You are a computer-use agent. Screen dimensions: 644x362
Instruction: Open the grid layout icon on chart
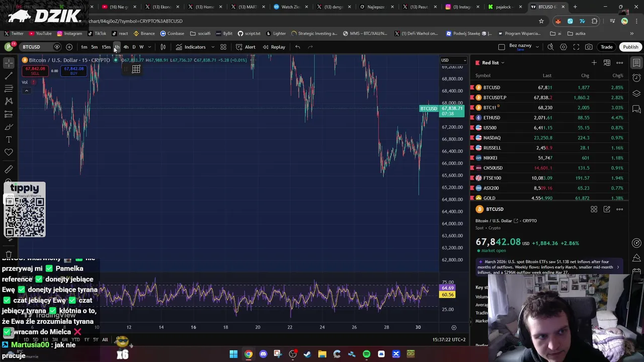click(136, 69)
